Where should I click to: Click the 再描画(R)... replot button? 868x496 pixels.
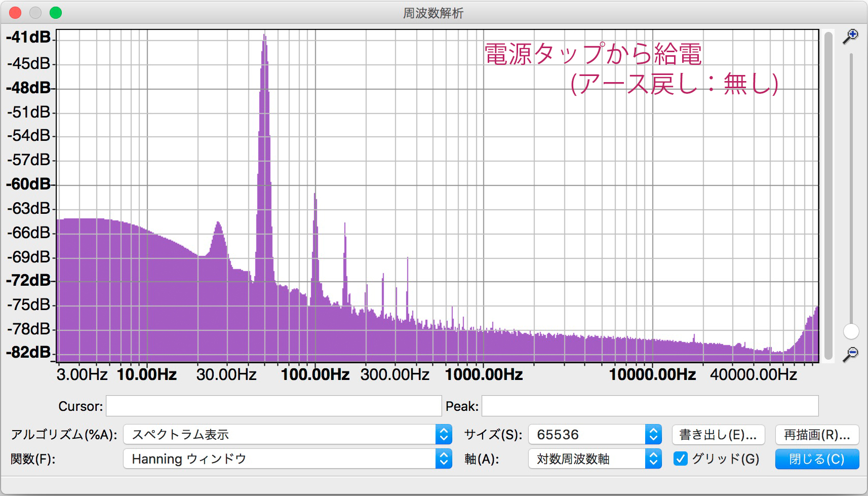coord(817,434)
